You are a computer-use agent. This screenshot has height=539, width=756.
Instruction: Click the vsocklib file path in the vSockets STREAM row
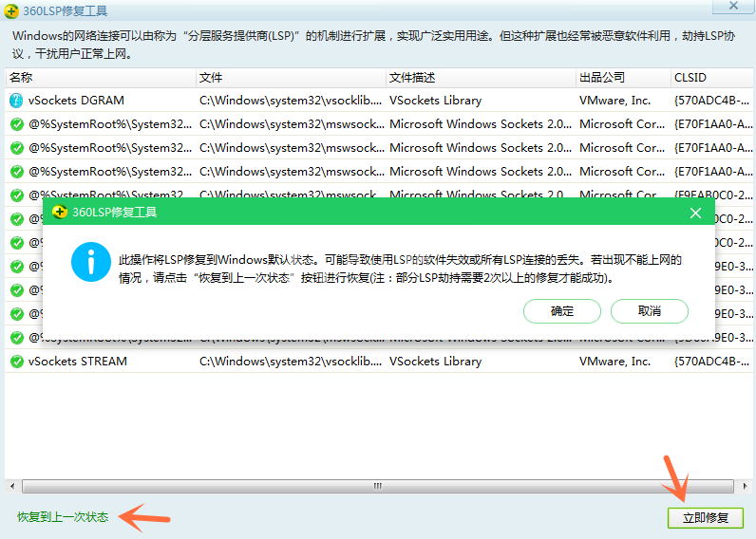pyautogui.click(x=291, y=362)
